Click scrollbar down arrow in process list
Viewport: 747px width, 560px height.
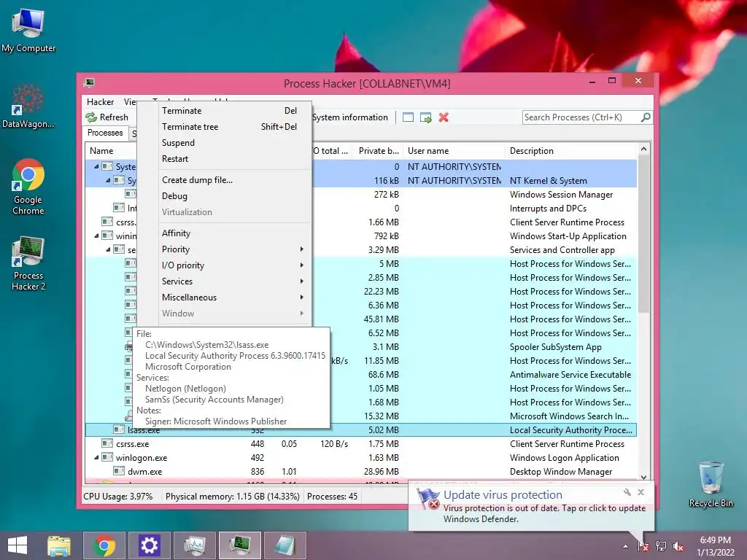click(x=643, y=477)
